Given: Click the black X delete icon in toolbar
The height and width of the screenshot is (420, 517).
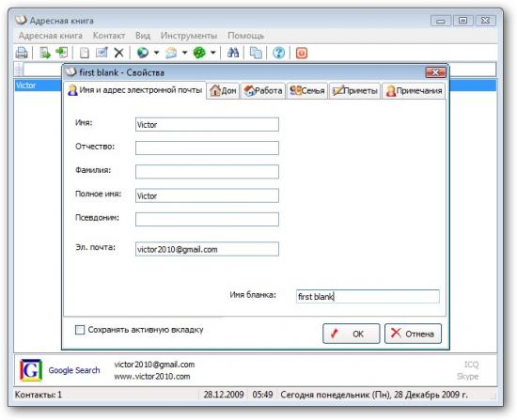Looking at the screenshot, I should tap(118, 53).
